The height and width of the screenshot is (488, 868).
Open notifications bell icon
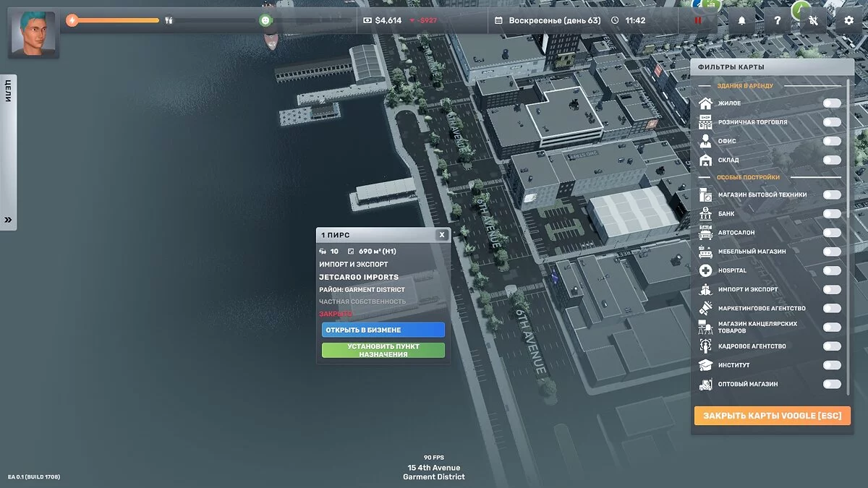click(741, 20)
